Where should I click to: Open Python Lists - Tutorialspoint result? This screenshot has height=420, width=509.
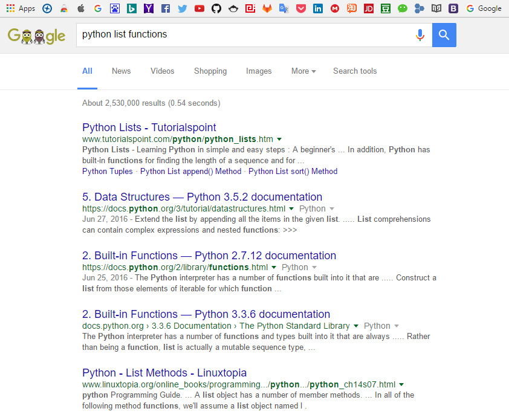tap(149, 128)
